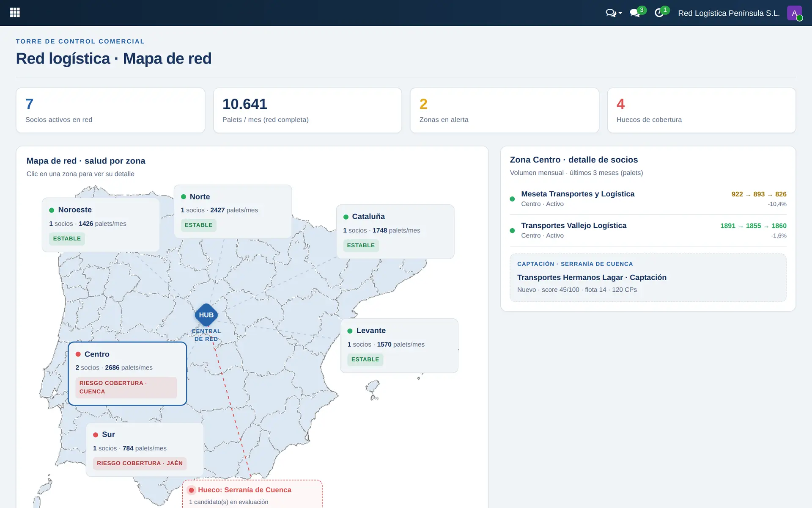The height and width of the screenshot is (508, 812).
Task: Click ESTABLE badge in Levante card
Action: pos(365,359)
